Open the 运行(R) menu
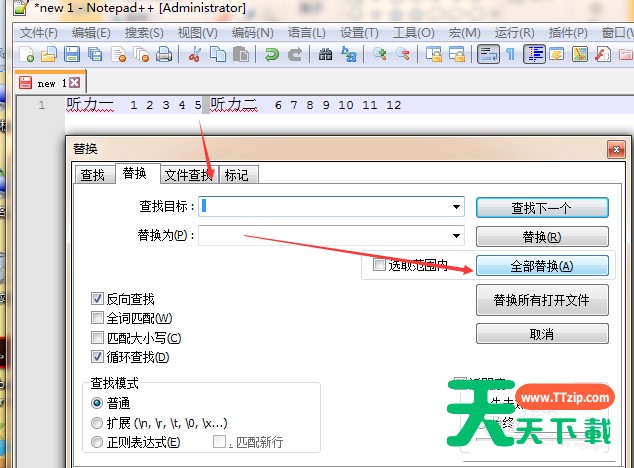The width and height of the screenshot is (634, 468). pos(514,33)
